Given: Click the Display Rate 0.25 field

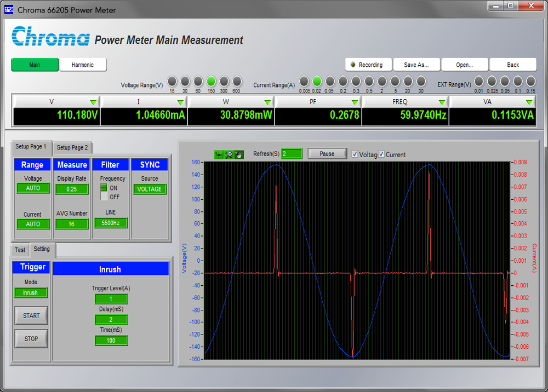Looking at the screenshot, I should tap(72, 189).
